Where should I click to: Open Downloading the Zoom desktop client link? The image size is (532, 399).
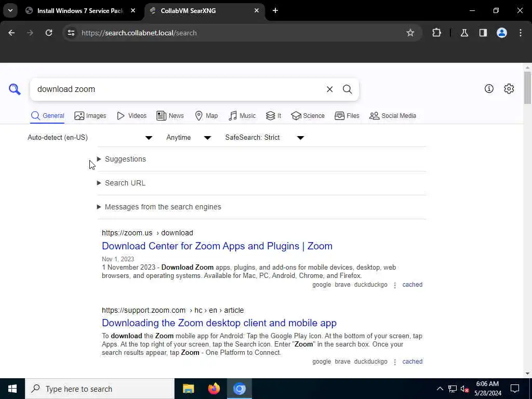pyautogui.click(x=219, y=323)
